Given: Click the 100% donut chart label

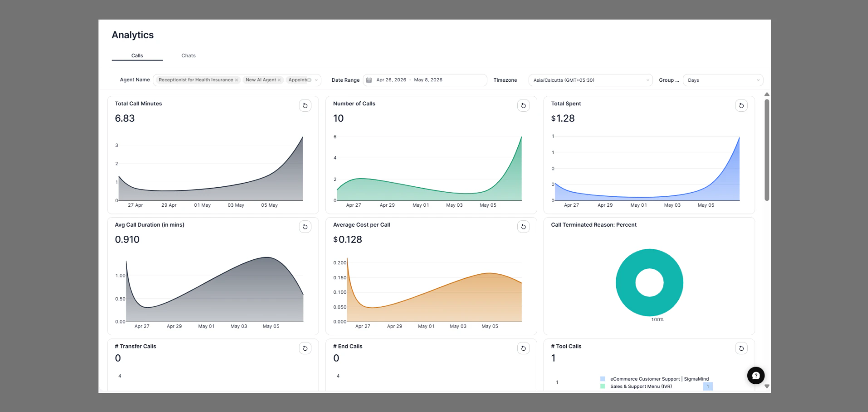Looking at the screenshot, I should point(657,320).
